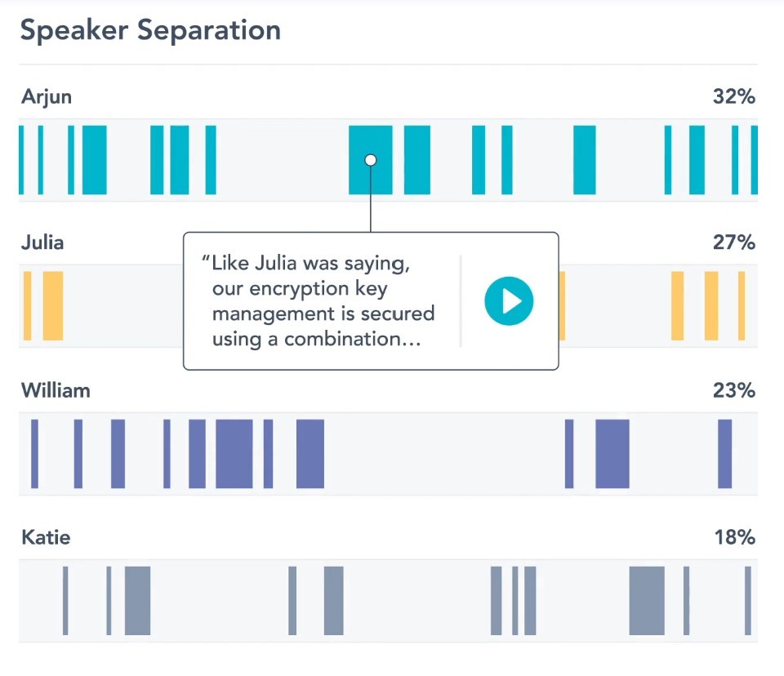Click the leftmost purple segment in William's timeline

[x=34, y=454]
